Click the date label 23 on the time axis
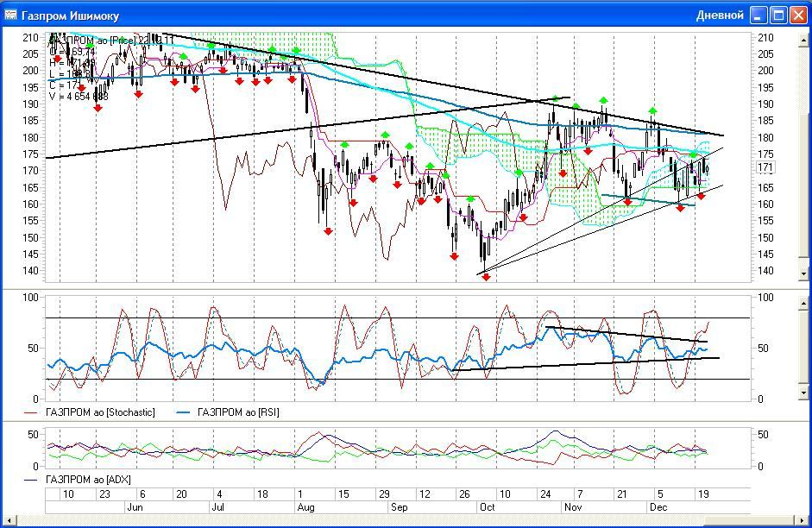The width and height of the screenshot is (812, 528). (x=104, y=494)
